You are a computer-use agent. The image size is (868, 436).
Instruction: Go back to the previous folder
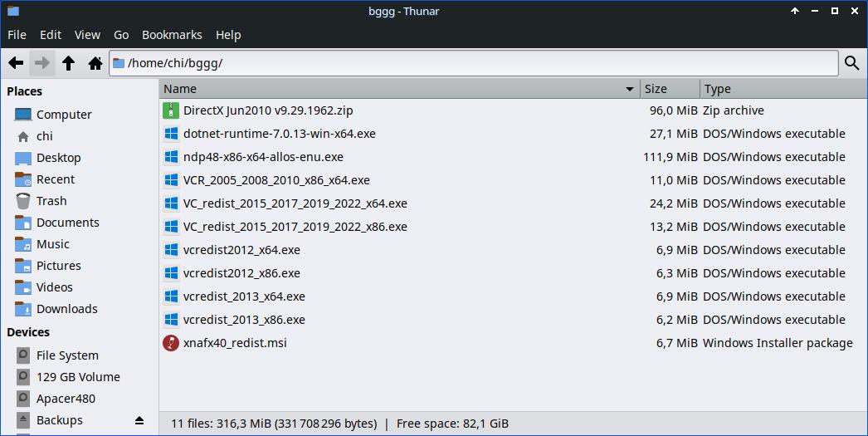tap(16, 63)
